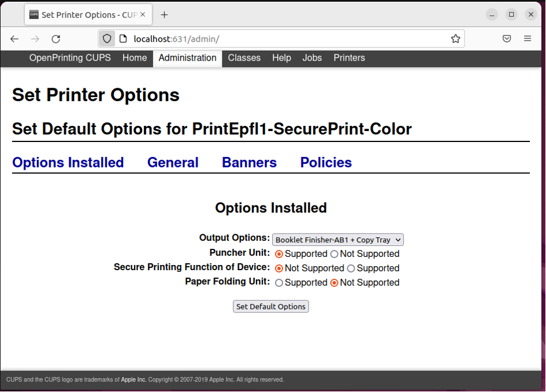Reload the page with refresh icon
The image size is (546, 392).
point(56,39)
